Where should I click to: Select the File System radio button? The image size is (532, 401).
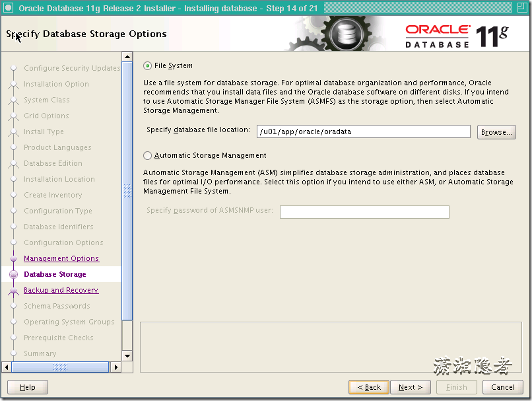tap(147, 65)
